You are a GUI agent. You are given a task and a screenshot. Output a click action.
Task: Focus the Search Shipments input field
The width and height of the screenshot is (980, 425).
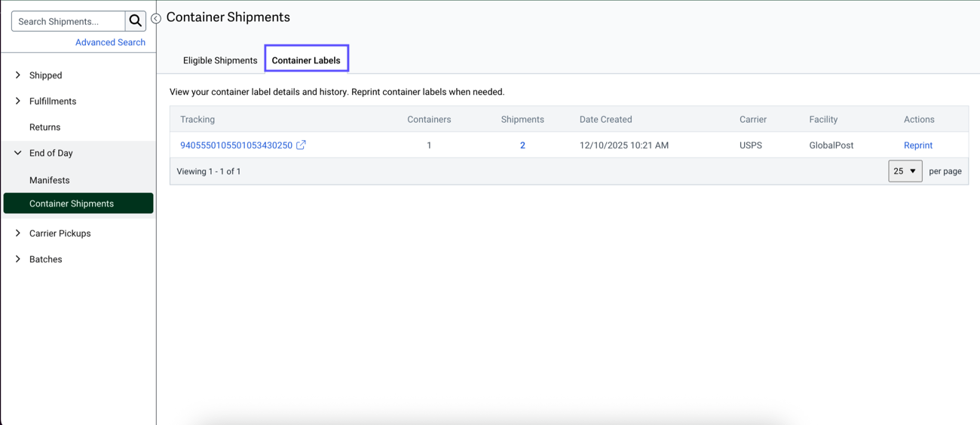(x=68, y=21)
